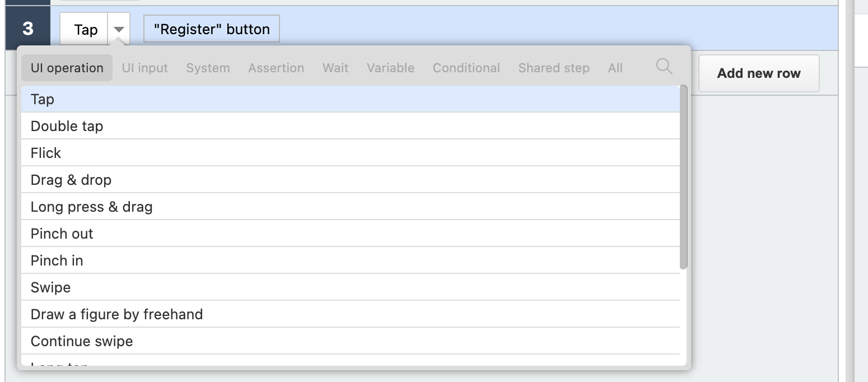
Task: Open the Variable tab
Action: [390, 68]
